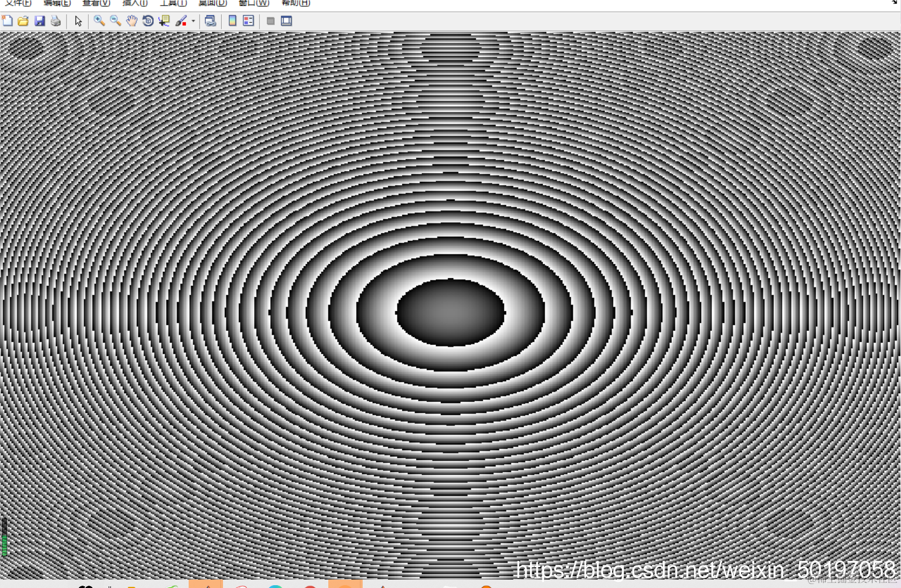
Task: Click the New Figure toolbar icon
Action: [x=7, y=21]
